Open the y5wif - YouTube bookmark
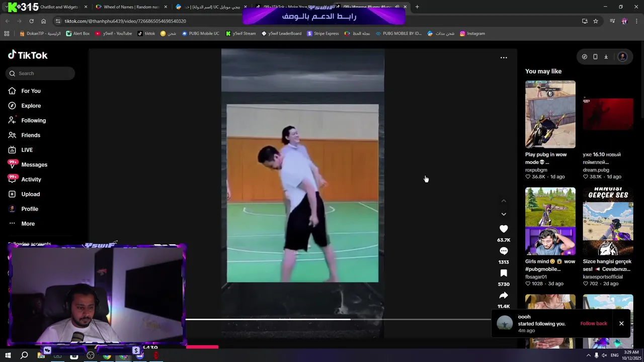Viewport: 644px width, 362px height. [x=114, y=34]
